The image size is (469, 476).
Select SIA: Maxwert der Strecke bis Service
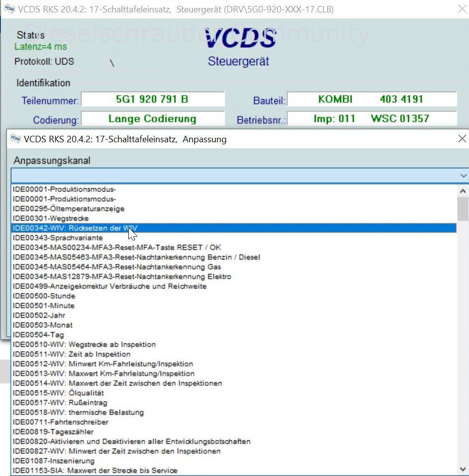pos(234,471)
